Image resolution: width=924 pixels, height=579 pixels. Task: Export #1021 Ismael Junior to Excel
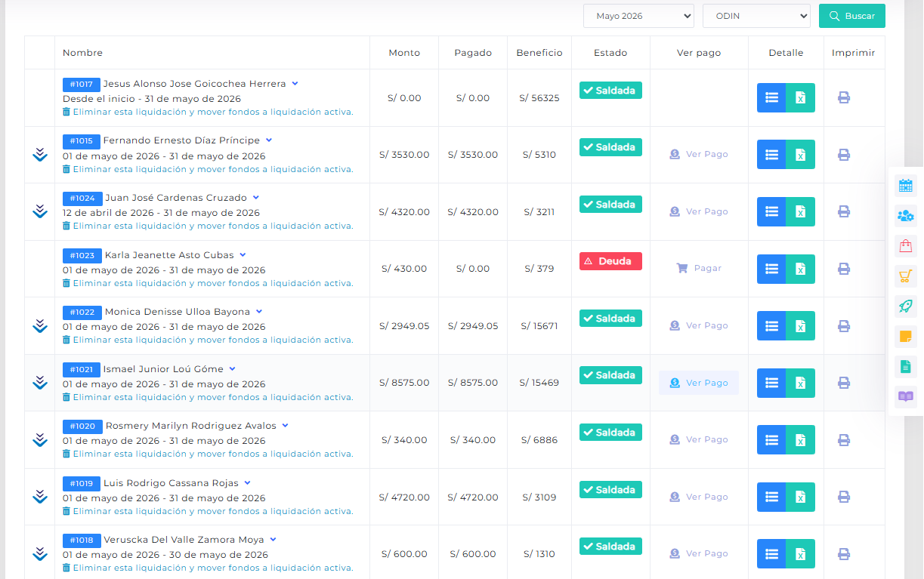tap(800, 383)
